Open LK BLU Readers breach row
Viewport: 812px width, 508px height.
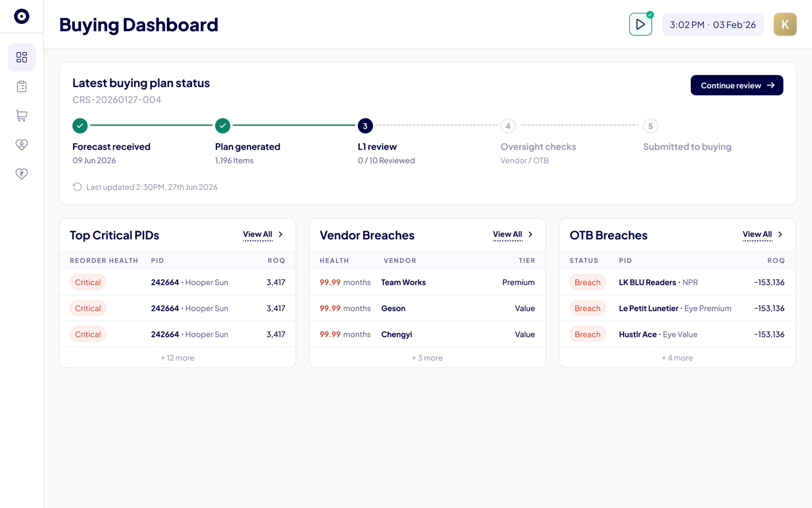click(x=677, y=282)
